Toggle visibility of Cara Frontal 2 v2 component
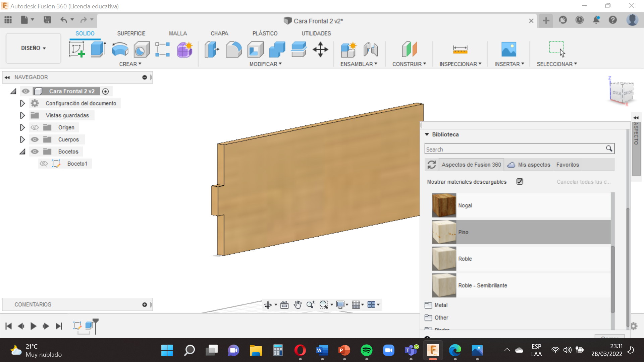The image size is (644, 362). coord(25,91)
